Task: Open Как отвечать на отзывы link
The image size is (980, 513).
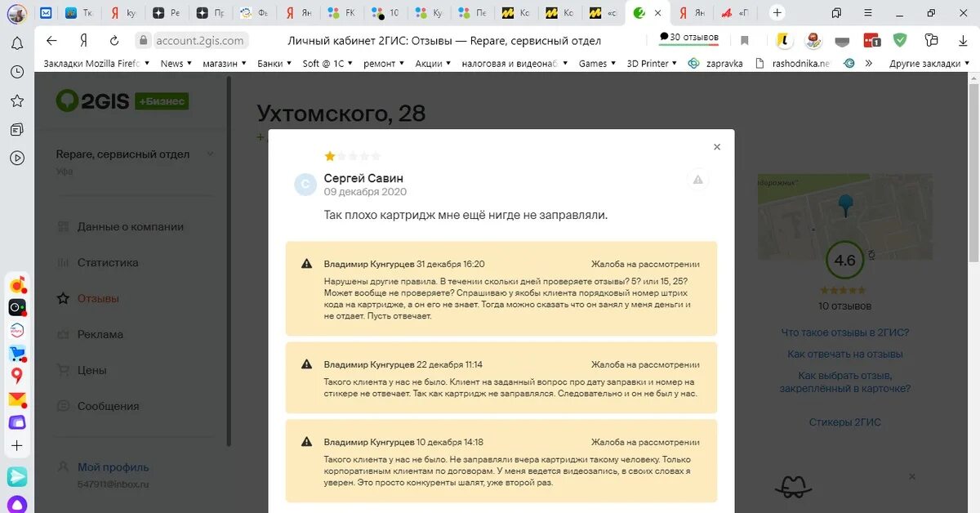Action: pos(844,355)
